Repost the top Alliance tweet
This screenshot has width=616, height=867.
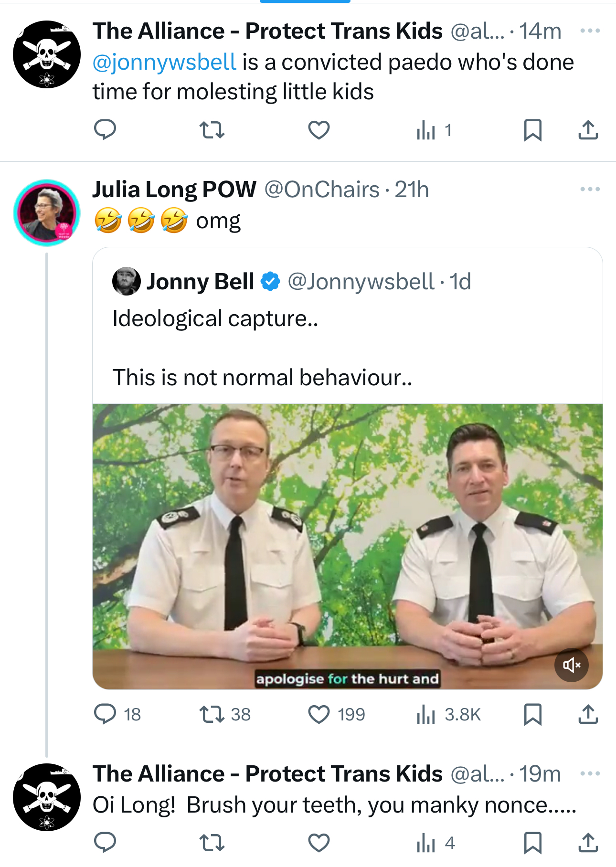click(212, 130)
